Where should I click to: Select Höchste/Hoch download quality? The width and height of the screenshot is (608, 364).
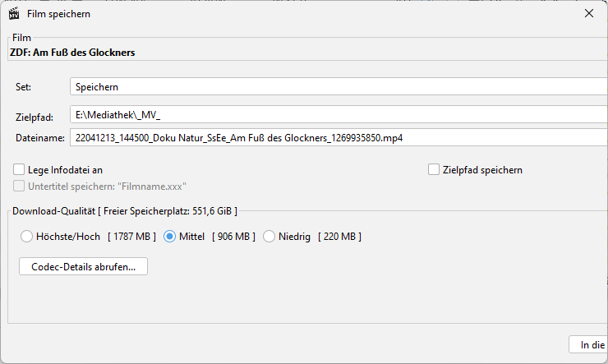(x=26, y=237)
